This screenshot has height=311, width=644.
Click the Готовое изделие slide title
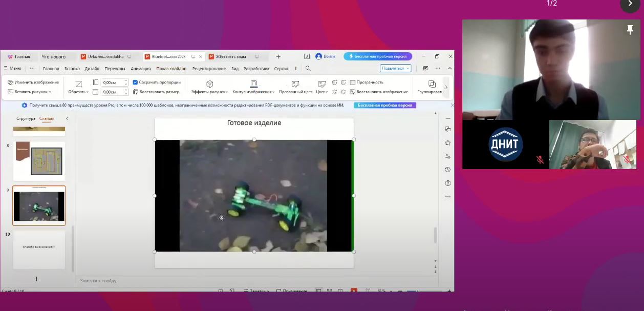pos(254,123)
